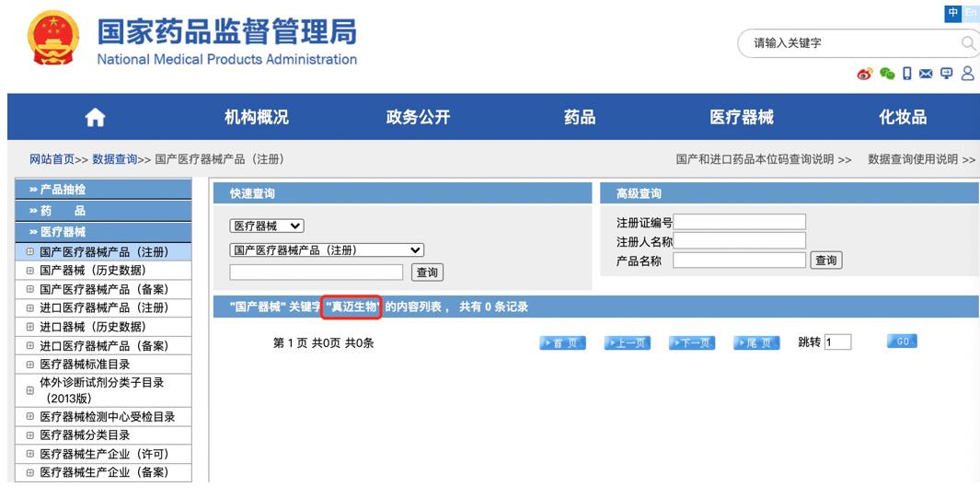The height and width of the screenshot is (498, 980).
Task: Open 国产和进口药品本位码查询说明 link
Action: [x=763, y=159]
